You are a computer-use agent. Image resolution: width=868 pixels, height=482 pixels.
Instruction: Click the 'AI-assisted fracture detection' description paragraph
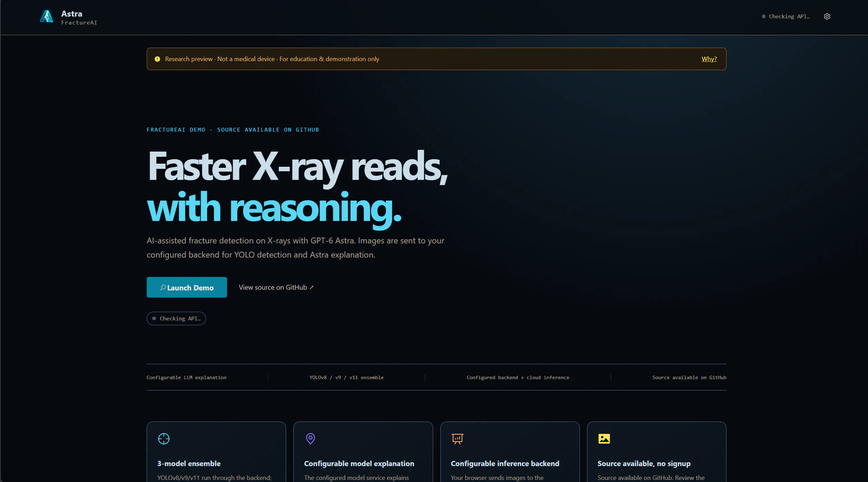(x=295, y=248)
